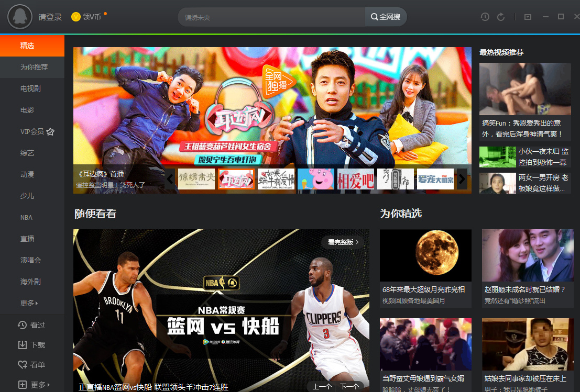Go to 动漫 category
Screen dimensions: 580x392
(x=32, y=174)
